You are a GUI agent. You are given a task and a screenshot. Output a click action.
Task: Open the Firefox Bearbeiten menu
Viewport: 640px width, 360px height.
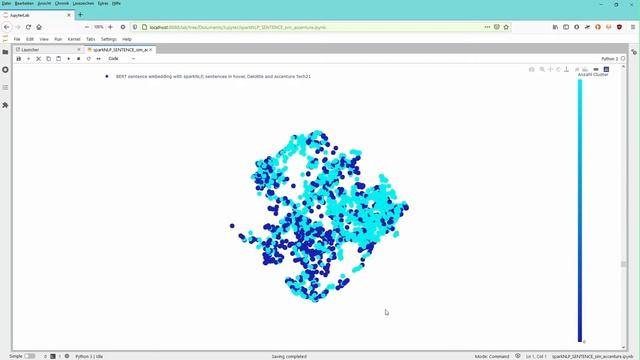click(24, 3)
